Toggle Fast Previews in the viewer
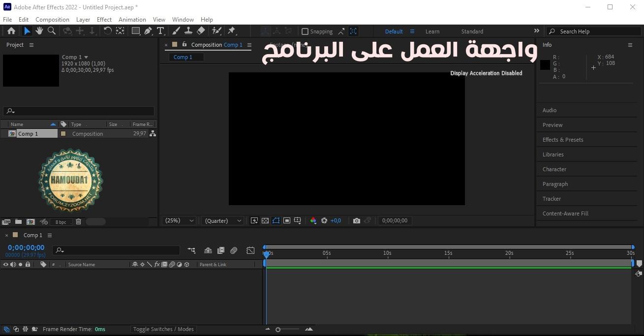 (254, 220)
